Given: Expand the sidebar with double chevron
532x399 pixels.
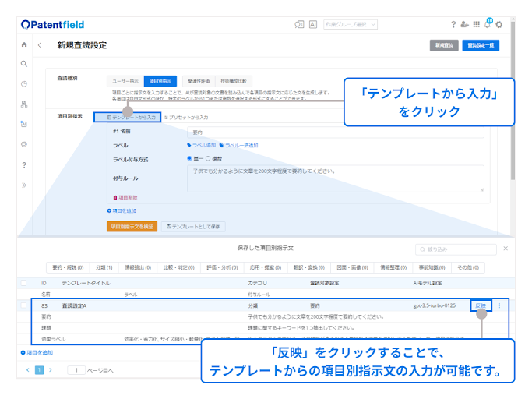Looking at the screenshot, I should click(x=24, y=185).
